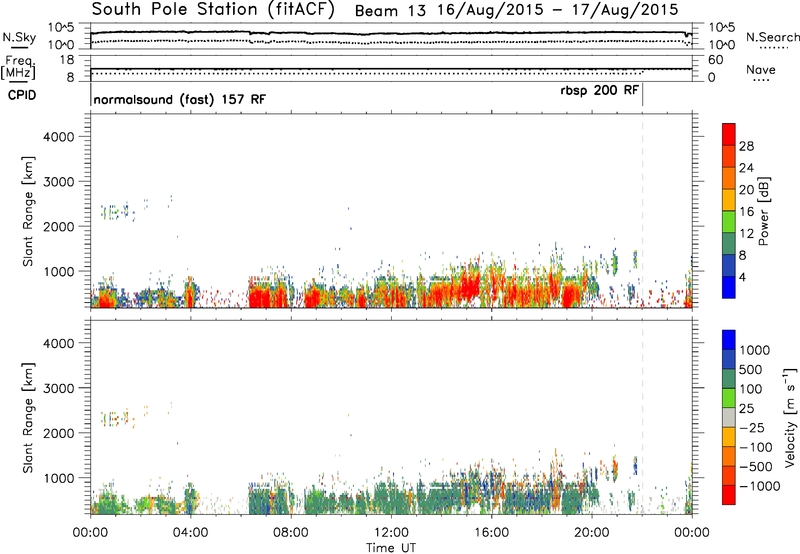
Task: Click the '04:00' time tick label
Action: [190, 533]
